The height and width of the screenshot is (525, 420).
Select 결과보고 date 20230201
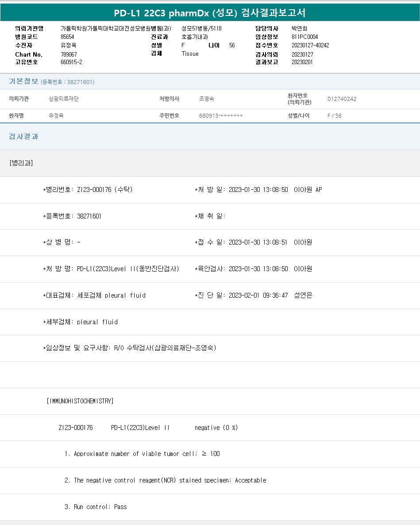(x=302, y=62)
